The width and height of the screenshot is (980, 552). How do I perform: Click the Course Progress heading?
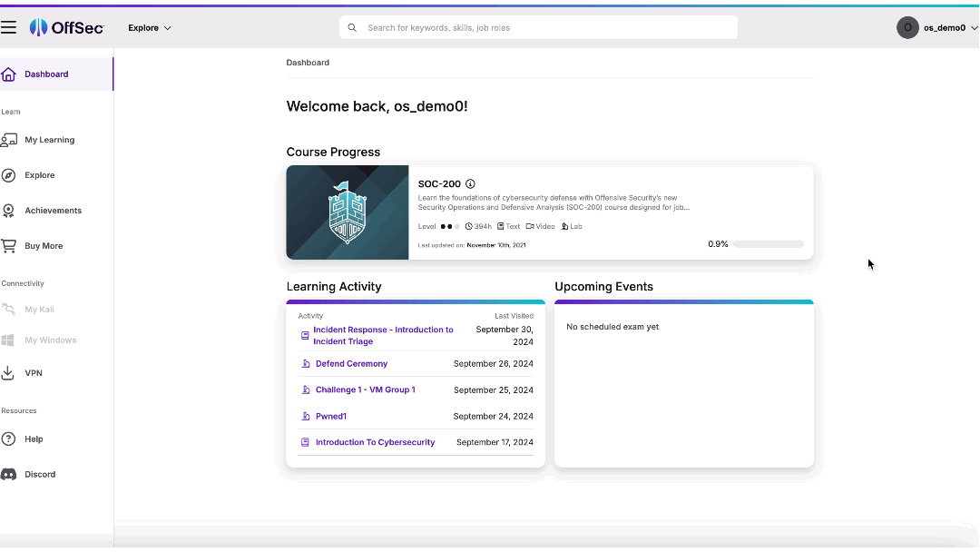333,152
